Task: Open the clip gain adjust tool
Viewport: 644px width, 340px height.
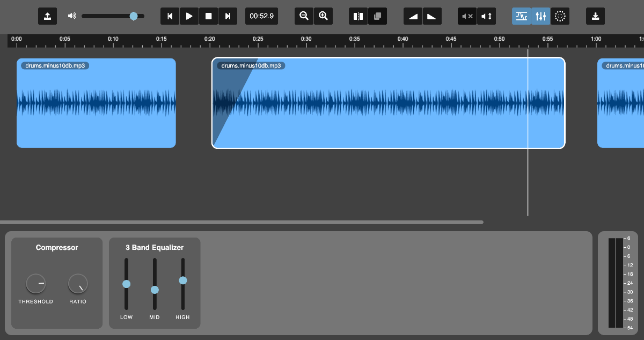Action: point(486,16)
